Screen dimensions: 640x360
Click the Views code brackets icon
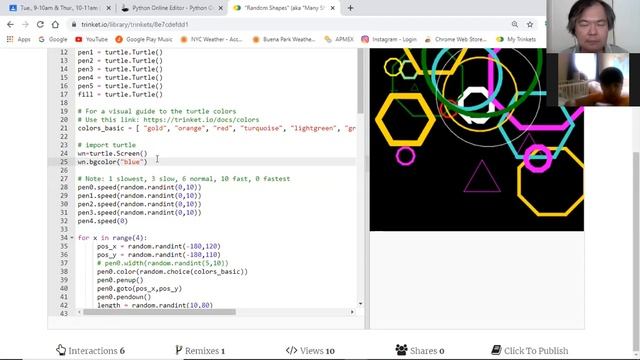click(291, 350)
